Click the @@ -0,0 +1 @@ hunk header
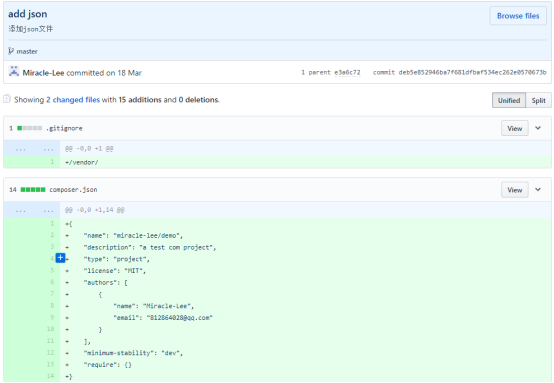554x383 pixels. pos(89,149)
